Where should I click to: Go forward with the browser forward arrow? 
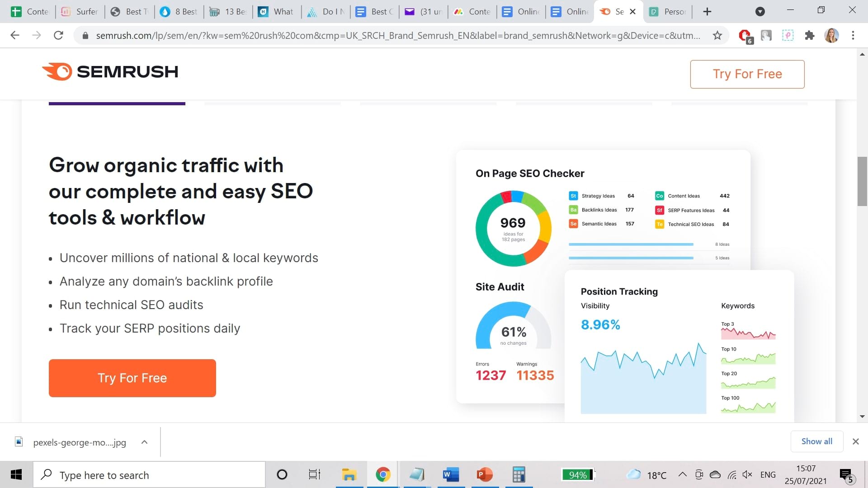[x=37, y=35]
